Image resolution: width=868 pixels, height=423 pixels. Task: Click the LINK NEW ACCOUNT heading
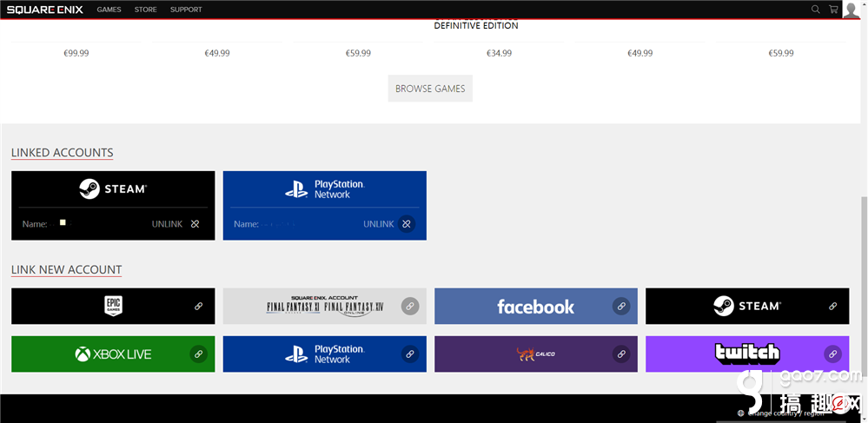[x=66, y=269]
